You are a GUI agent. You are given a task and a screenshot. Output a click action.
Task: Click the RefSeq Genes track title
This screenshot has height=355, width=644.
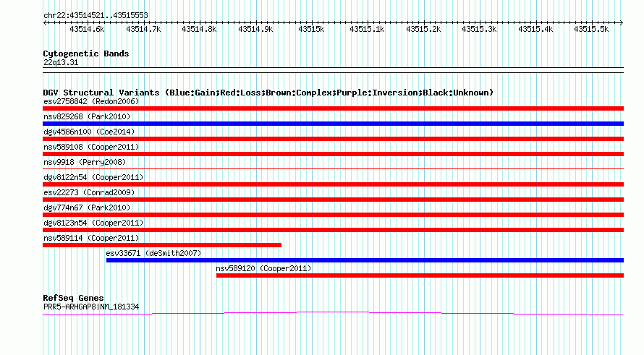pyautogui.click(x=74, y=298)
